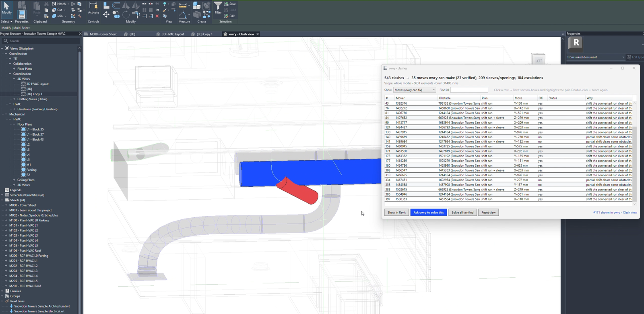Image resolution: width=644 pixels, height=314 pixels.
Task: Expand Schedules/Quantities (all) node
Action: [2, 195]
